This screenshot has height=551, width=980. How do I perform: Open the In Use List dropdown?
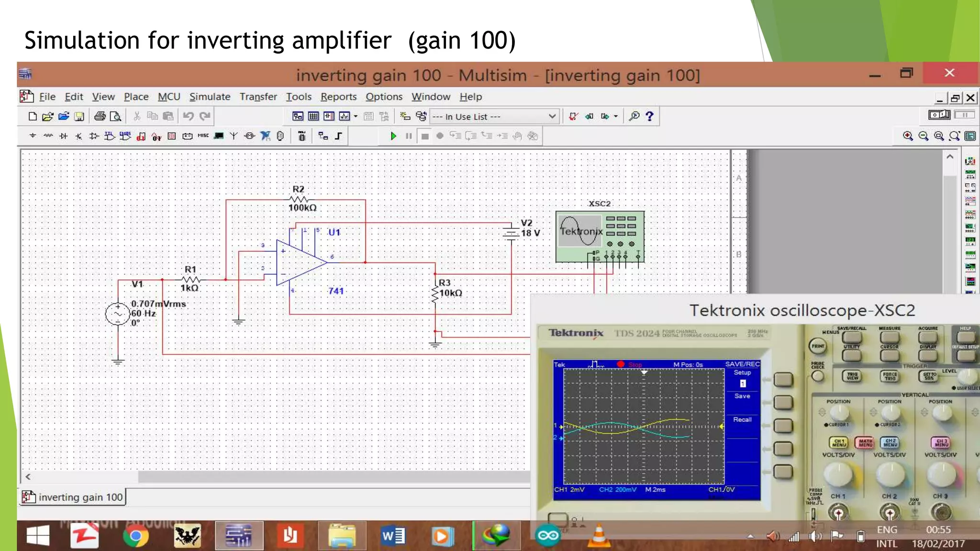494,117
